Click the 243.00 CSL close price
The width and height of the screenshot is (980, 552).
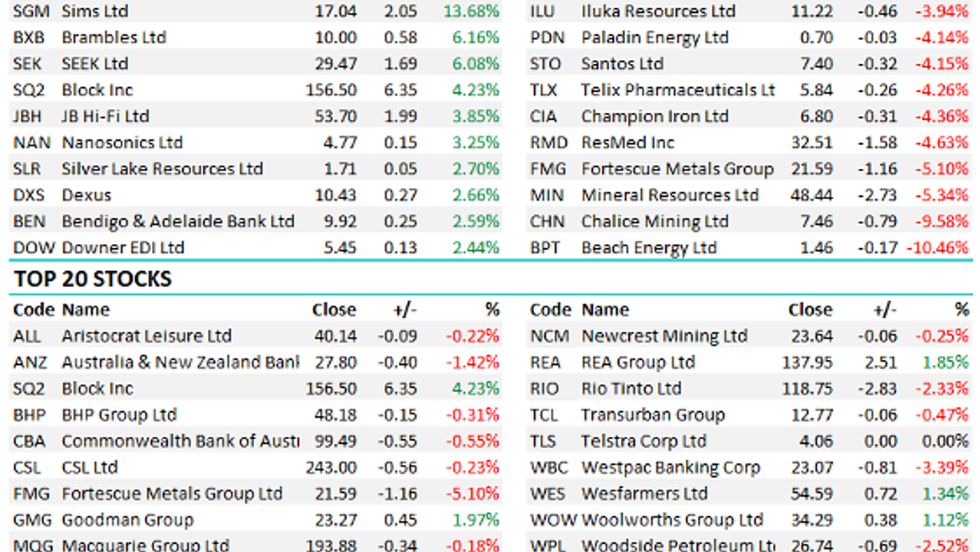[x=331, y=468]
